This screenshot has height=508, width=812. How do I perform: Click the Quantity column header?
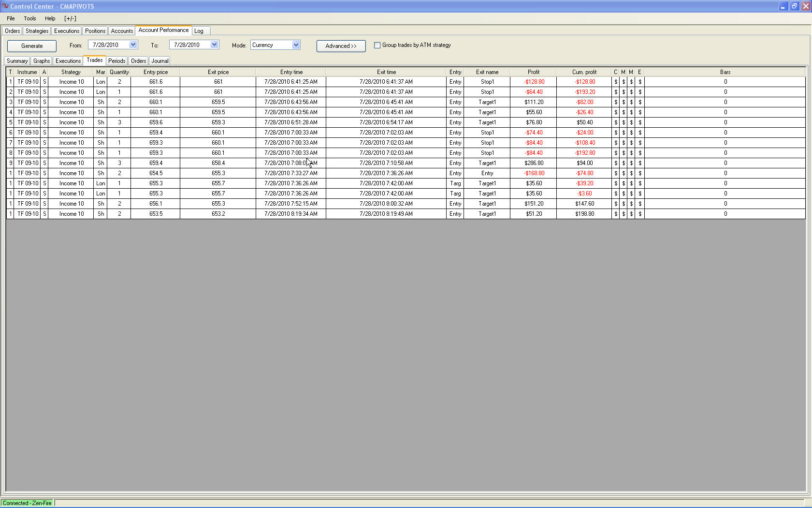tap(119, 72)
